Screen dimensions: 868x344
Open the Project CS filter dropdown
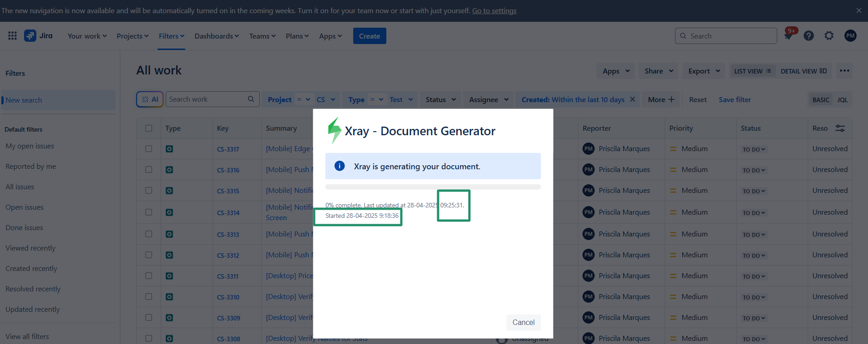pos(326,99)
